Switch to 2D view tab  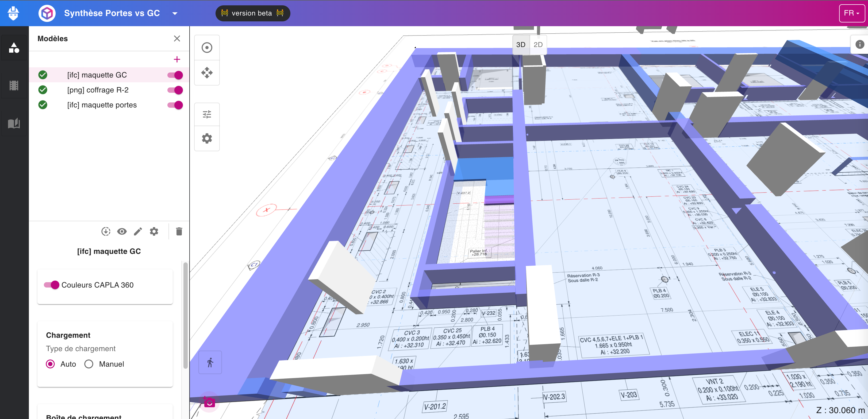[538, 44]
